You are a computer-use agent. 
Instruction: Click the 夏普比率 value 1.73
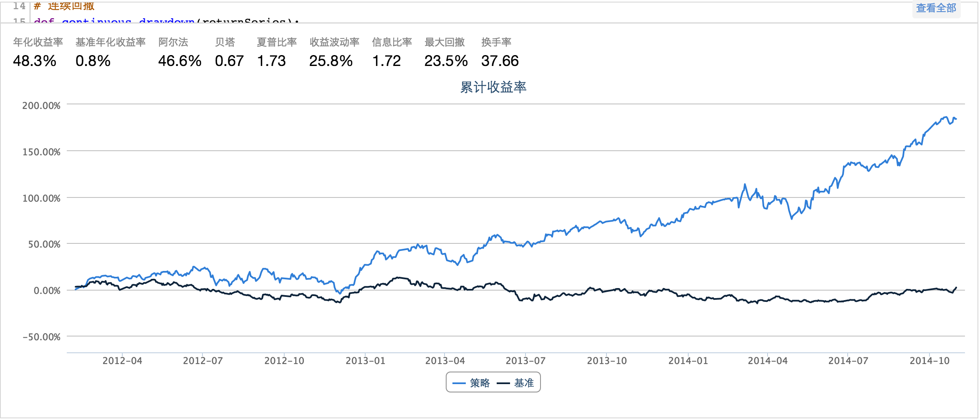pos(271,61)
